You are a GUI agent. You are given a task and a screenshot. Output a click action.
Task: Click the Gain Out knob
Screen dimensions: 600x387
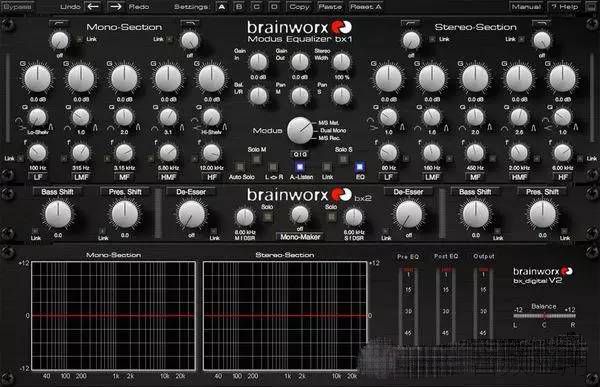coord(300,62)
